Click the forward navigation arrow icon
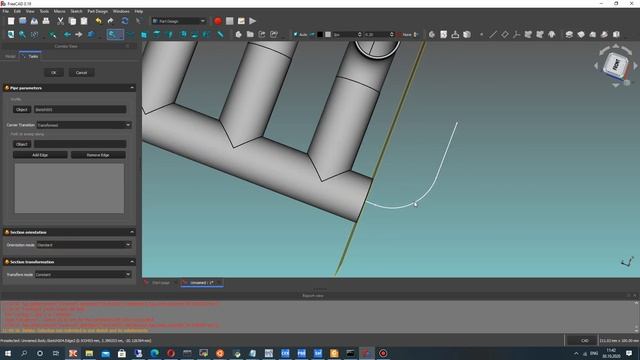 coord(79,35)
